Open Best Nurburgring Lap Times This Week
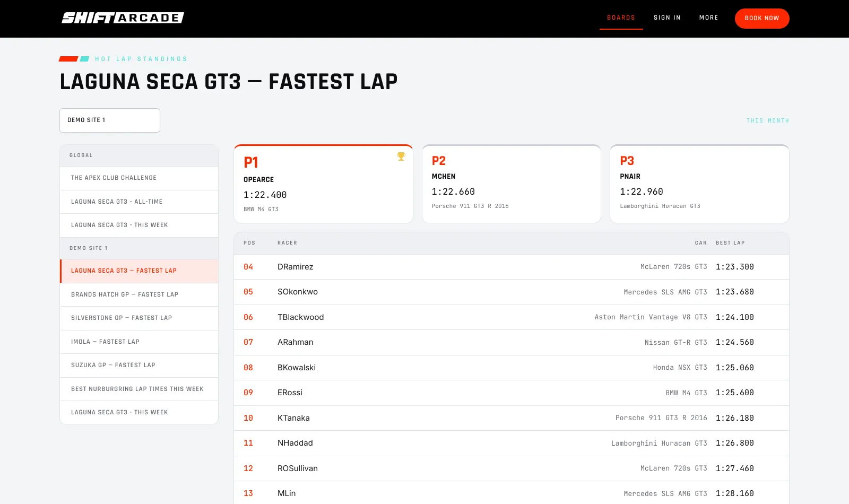 coord(139,389)
